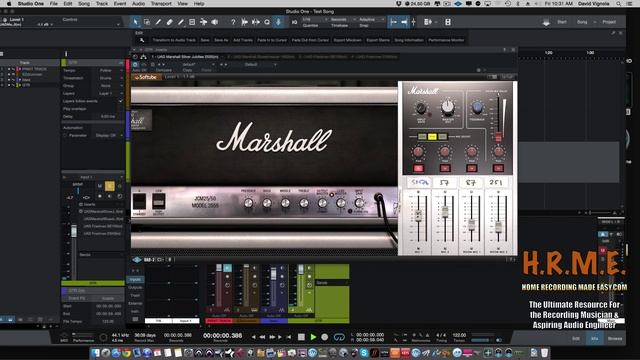The height and width of the screenshot is (360, 640).
Task: Open the Quantize value dropdown
Action: click(315, 20)
